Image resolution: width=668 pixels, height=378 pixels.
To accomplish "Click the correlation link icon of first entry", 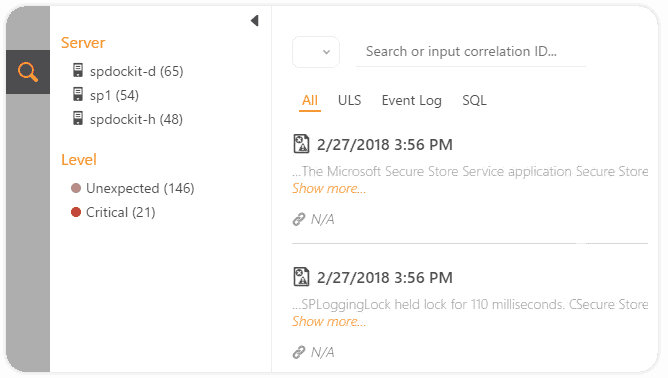I will 299,219.
